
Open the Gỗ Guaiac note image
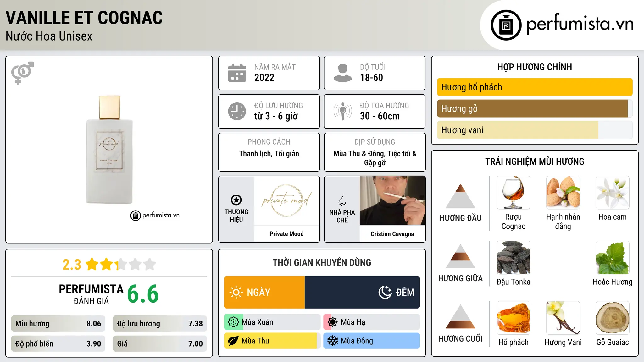tap(613, 318)
